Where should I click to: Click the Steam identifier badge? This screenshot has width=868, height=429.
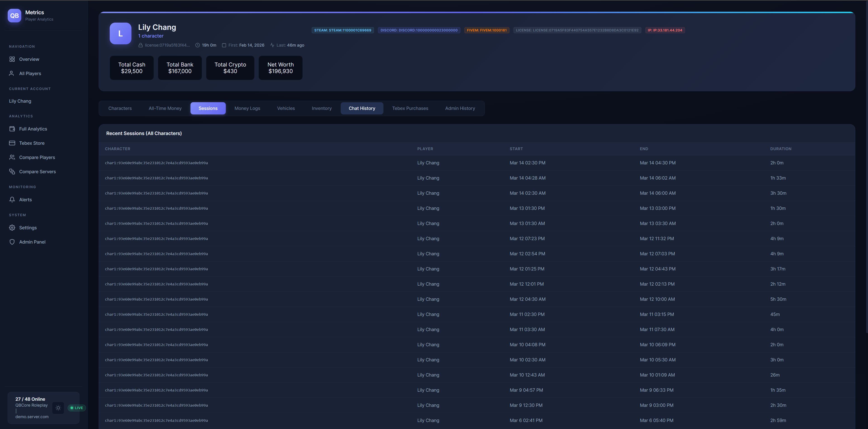point(342,30)
